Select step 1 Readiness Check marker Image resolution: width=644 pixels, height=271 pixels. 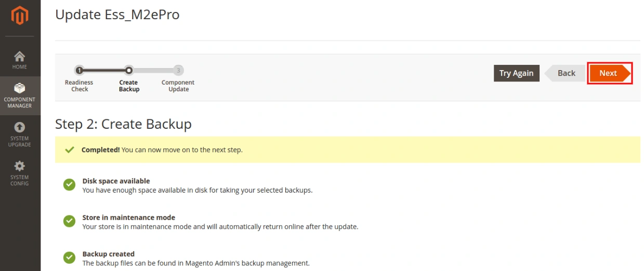coord(79,70)
